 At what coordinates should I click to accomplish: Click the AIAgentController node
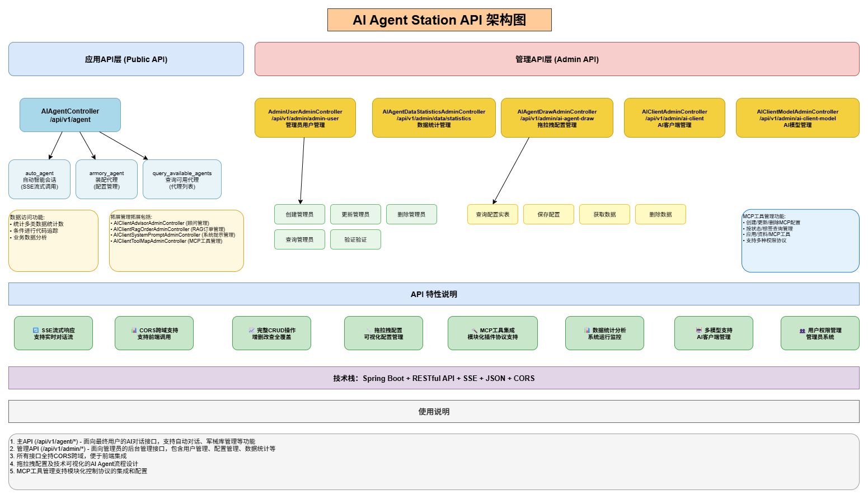click(x=70, y=115)
